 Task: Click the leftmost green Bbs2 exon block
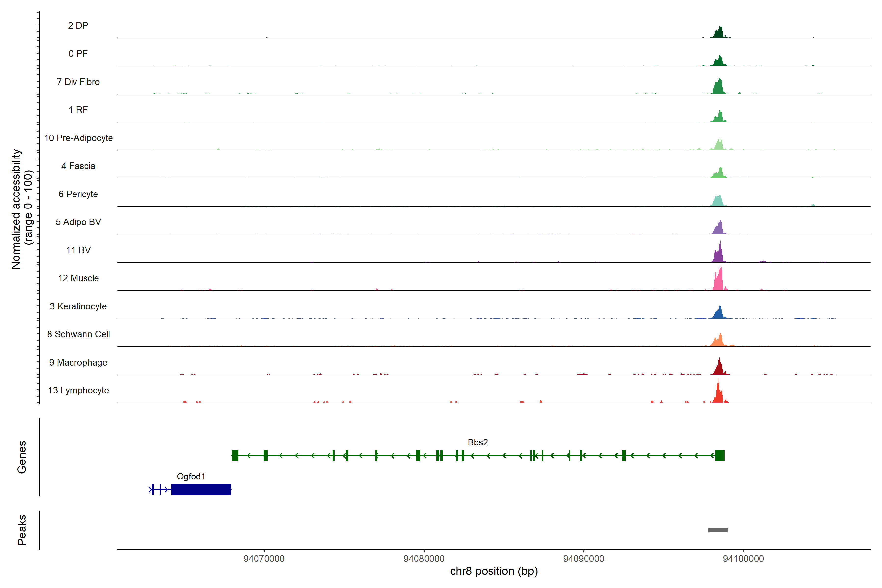[x=235, y=455]
